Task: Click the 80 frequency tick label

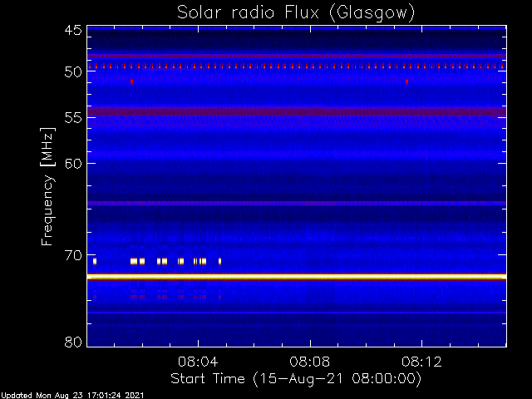Action: (x=73, y=342)
